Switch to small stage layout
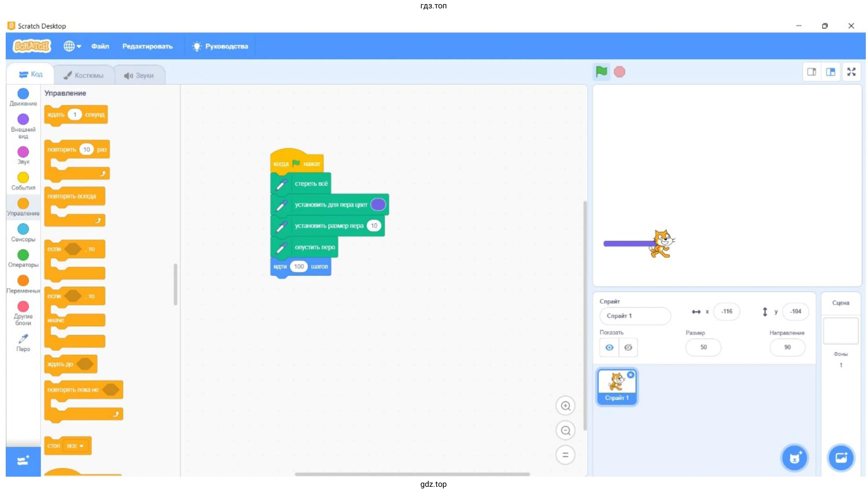Image resolution: width=868 pixels, height=493 pixels. 811,72
